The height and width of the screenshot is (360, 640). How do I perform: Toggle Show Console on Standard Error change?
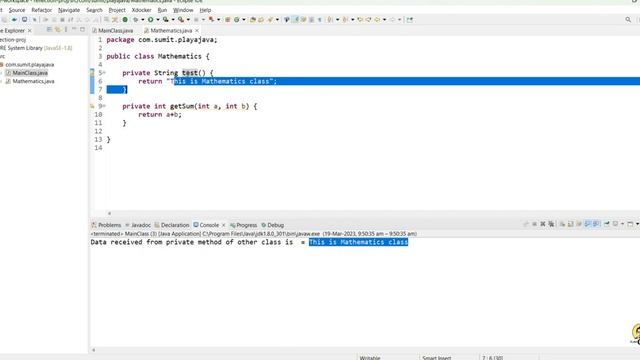pyautogui.click(x=596, y=224)
